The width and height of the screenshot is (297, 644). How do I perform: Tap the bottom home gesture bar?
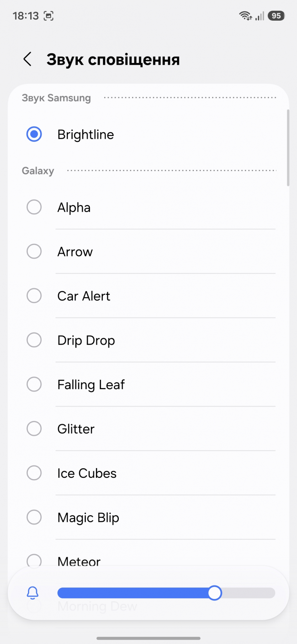pos(148,638)
